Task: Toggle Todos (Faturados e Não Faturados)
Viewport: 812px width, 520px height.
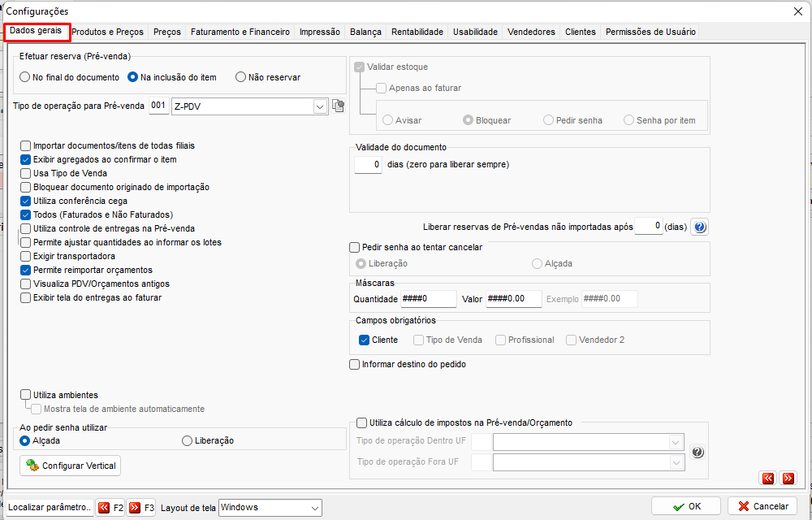Action: (x=25, y=215)
